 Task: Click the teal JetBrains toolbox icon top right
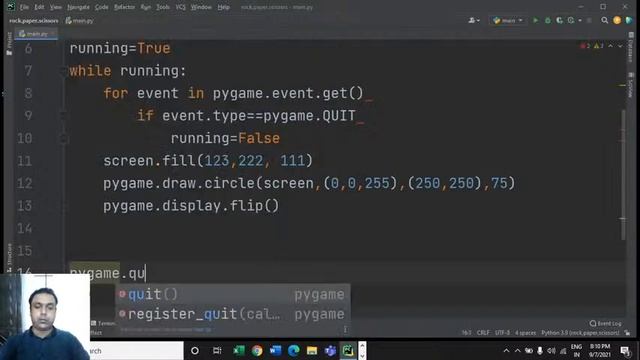tap(629, 20)
